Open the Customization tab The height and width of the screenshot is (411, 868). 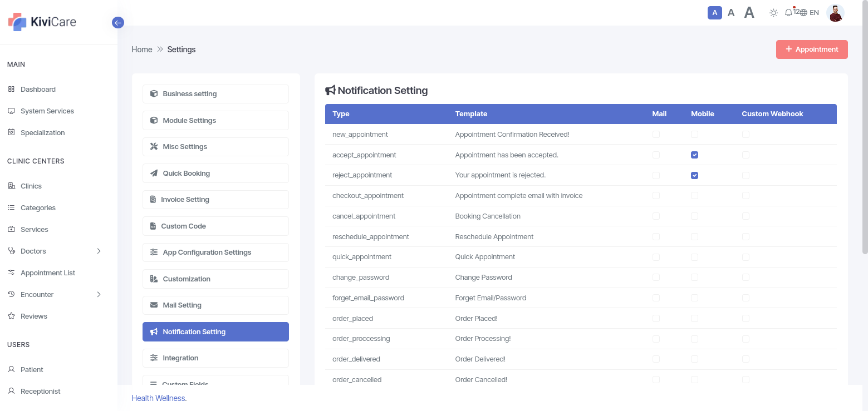coord(215,279)
